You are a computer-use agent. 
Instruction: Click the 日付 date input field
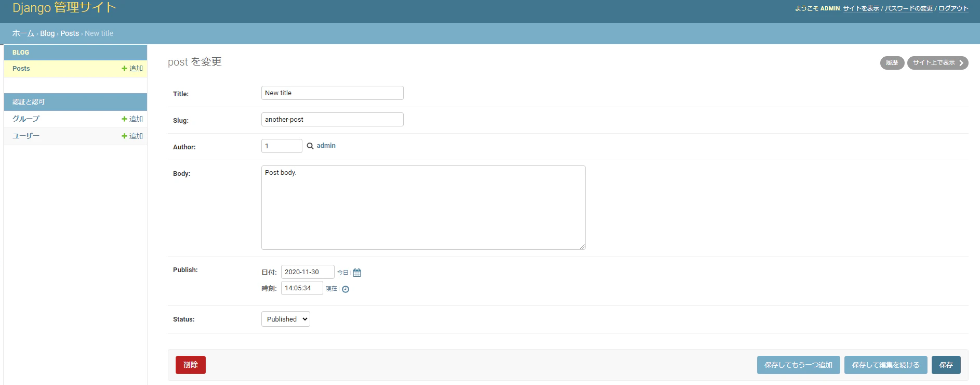coord(308,272)
